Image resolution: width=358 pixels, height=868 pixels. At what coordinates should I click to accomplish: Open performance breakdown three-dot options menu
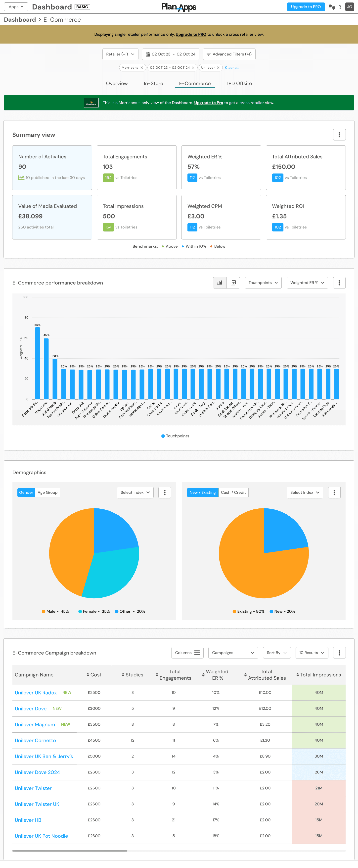tap(339, 283)
